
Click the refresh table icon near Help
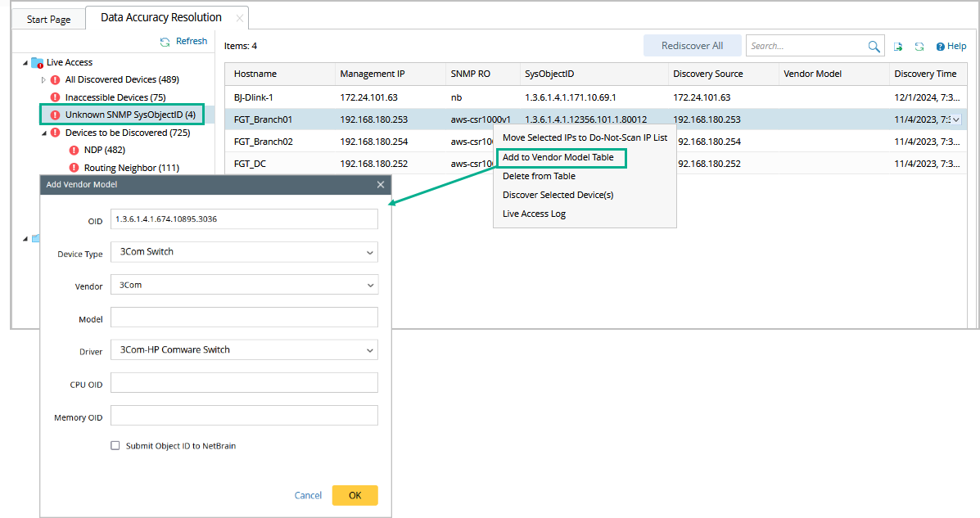pos(919,47)
